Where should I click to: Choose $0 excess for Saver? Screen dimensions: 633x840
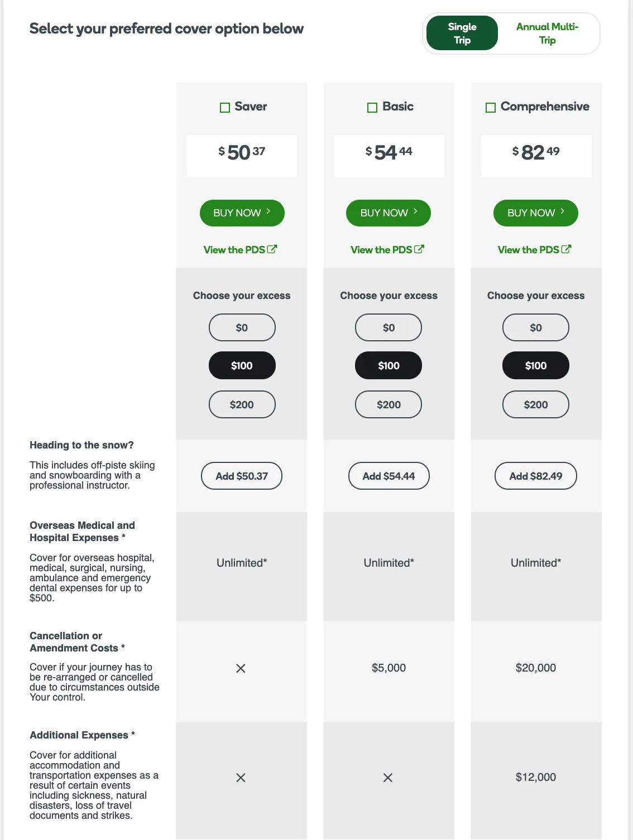[x=242, y=327]
